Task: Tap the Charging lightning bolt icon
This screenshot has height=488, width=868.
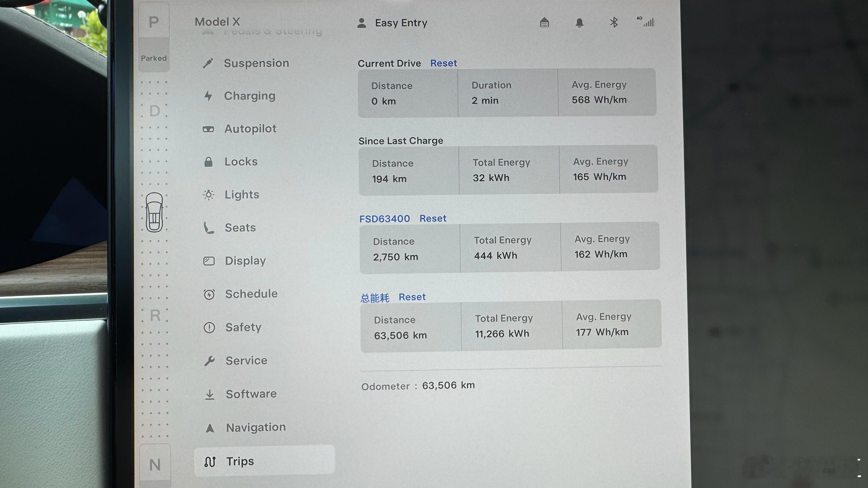Action: [x=208, y=96]
